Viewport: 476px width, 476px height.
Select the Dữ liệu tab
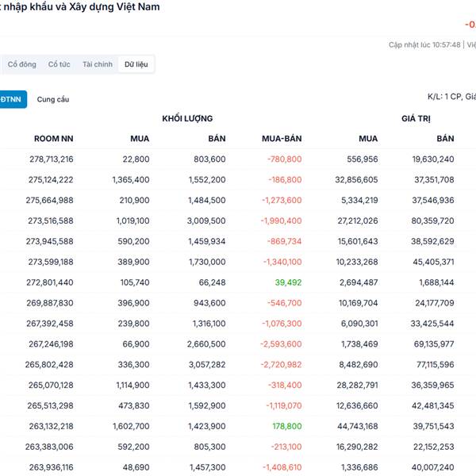[x=137, y=64]
